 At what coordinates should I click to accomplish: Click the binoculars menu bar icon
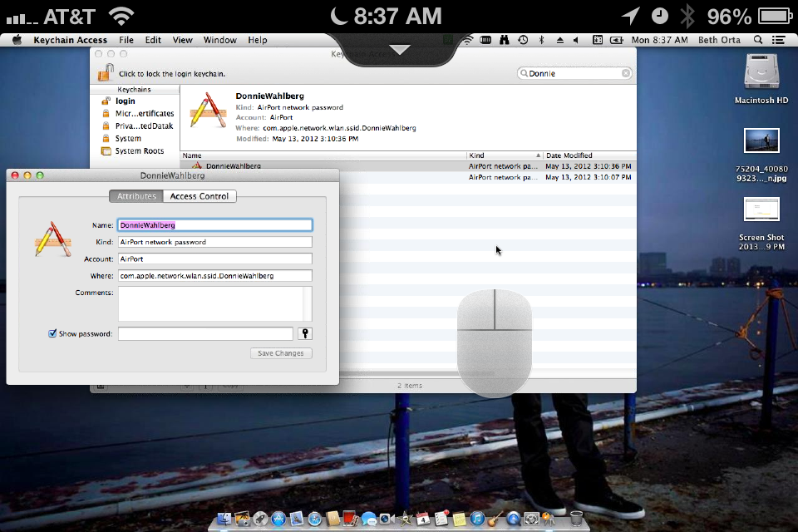[x=505, y=40]
